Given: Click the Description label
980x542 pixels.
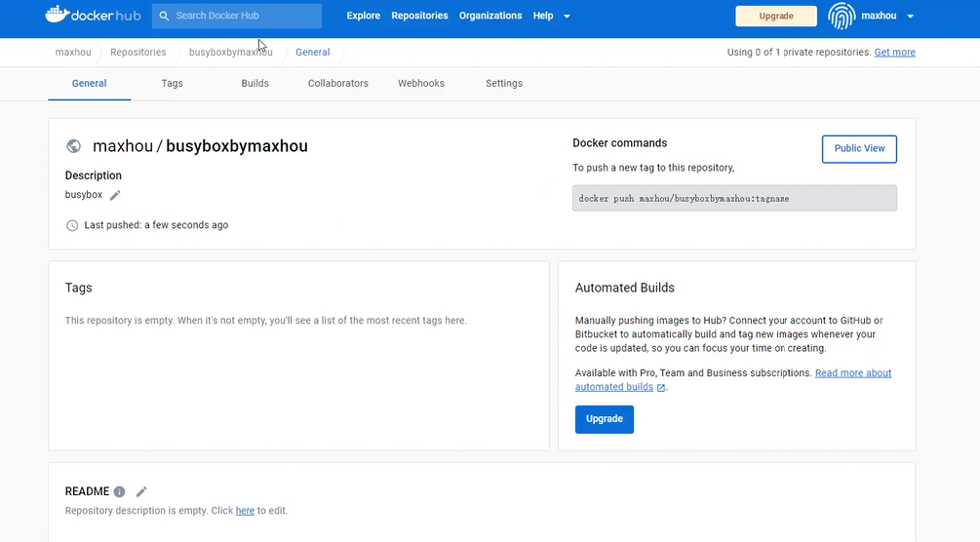Looking at the screenshot, I should tap(94, 175).
